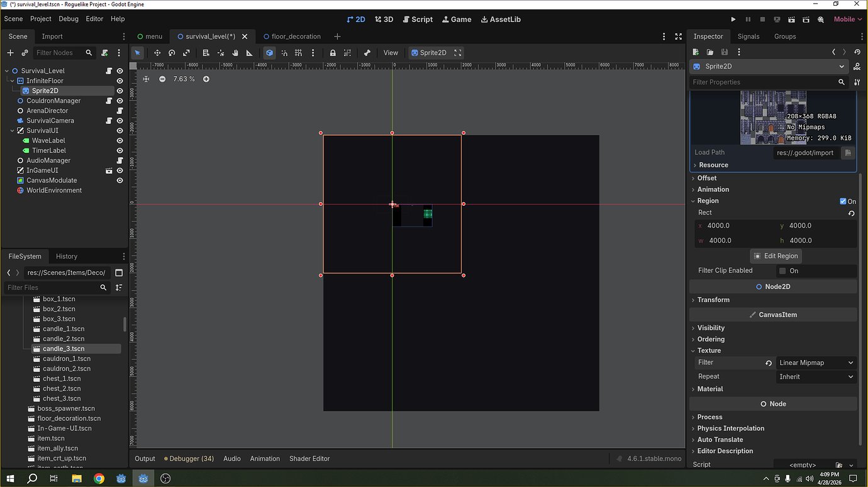This screenshot has height=487, width=868.
Task: Uncheck the Region On checkbox
Action: [x=843, y=201]
